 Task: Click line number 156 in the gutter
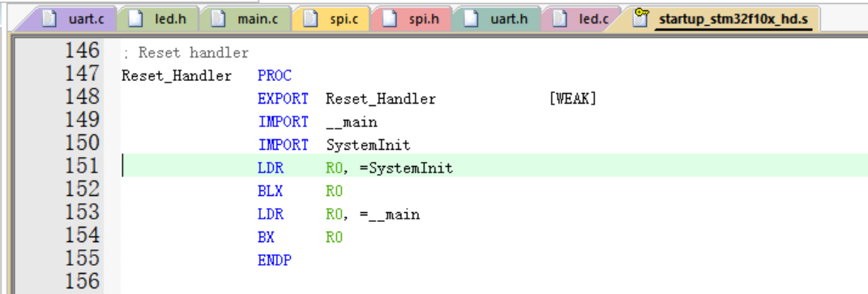click(x=82, y=281)
